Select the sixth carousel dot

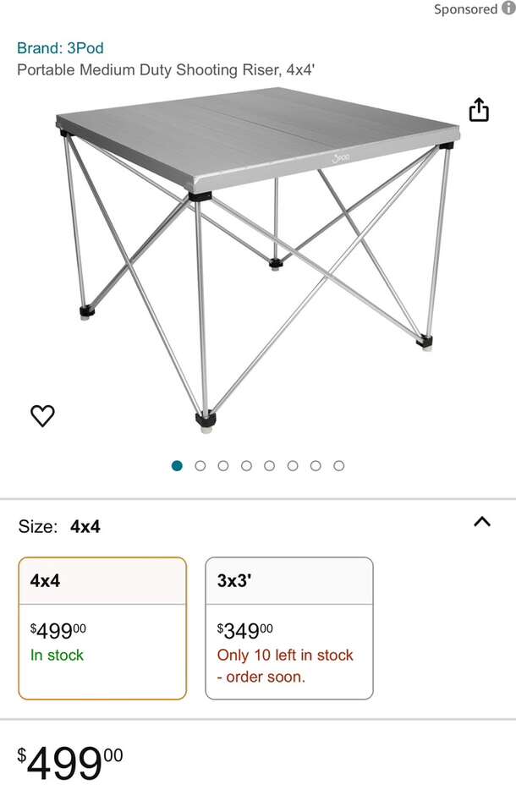pyautogui.click(x=293, y=465)
